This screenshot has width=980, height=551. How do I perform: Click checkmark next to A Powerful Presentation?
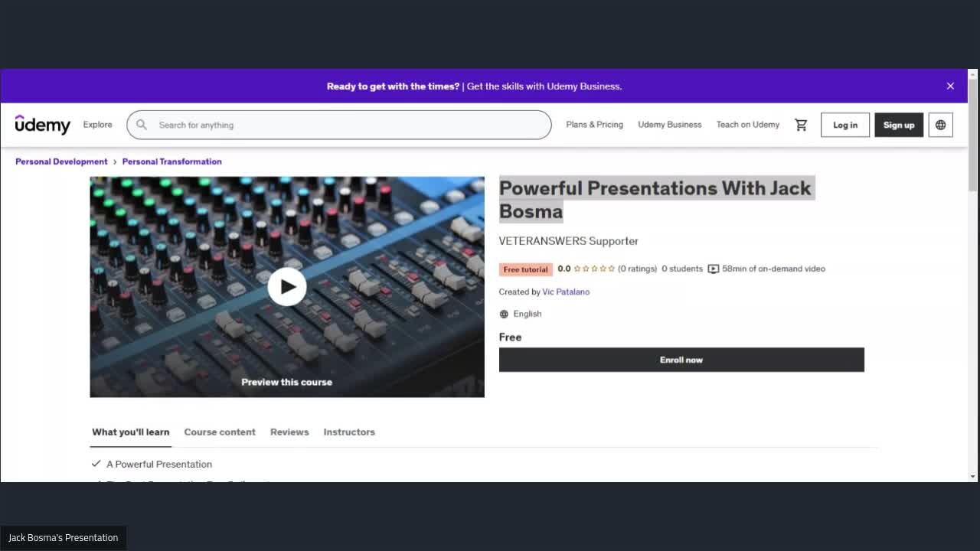coord(96,464)
